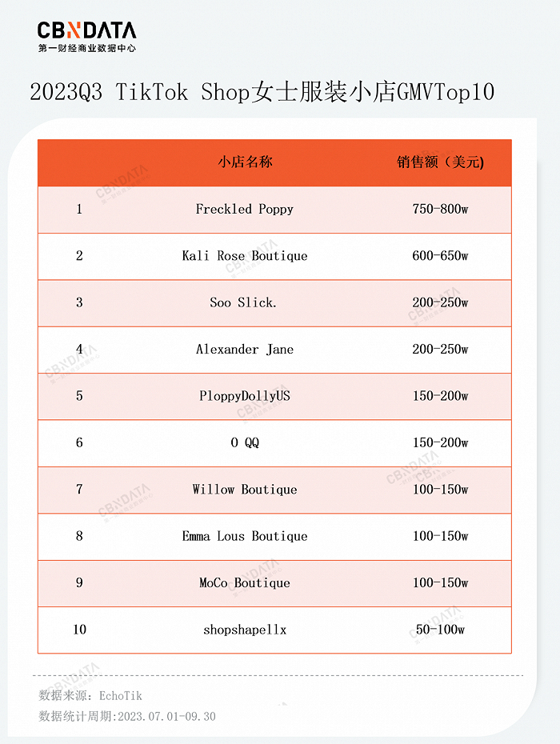
Task: Click the Emma Lous Boutique name
Action: click(x=245, y=536)
